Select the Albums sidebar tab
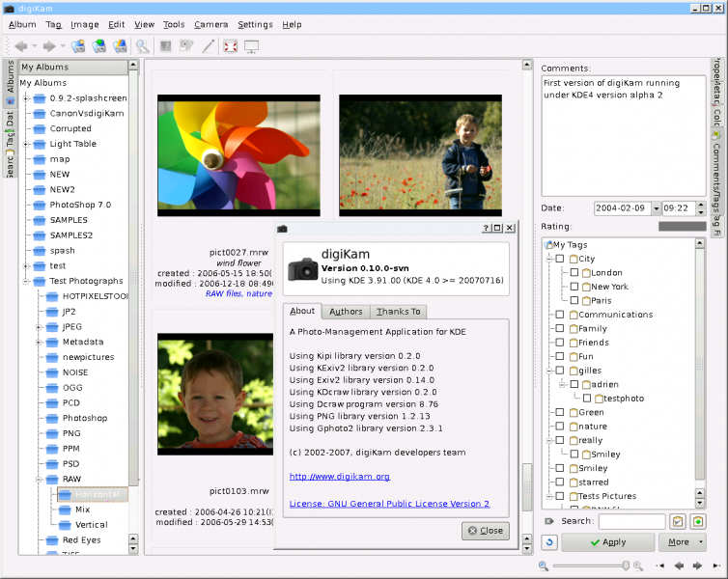 click(11, 82)
